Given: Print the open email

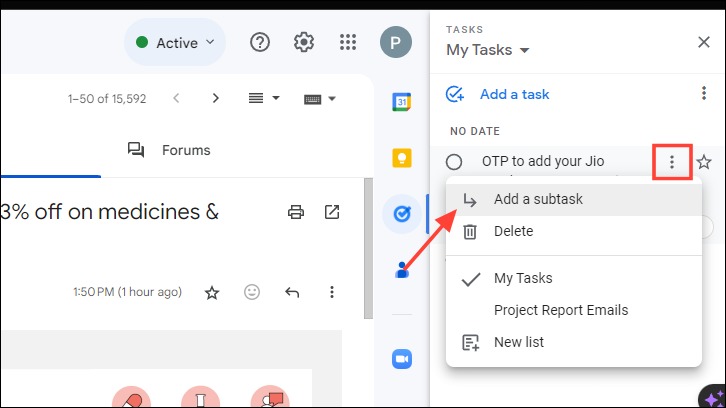Looking at the screenshot, I should click(296, 212).
